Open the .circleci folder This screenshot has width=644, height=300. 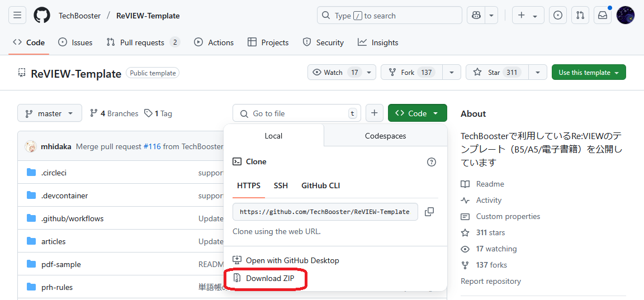(54, 173)
